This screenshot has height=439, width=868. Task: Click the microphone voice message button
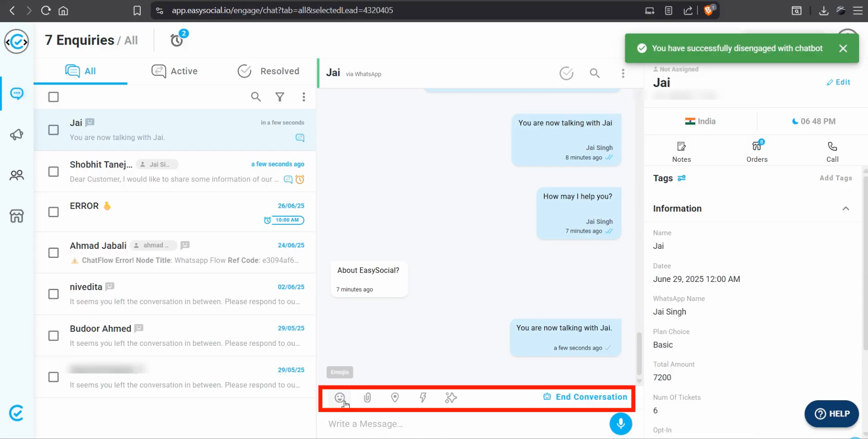coord(620,424)
